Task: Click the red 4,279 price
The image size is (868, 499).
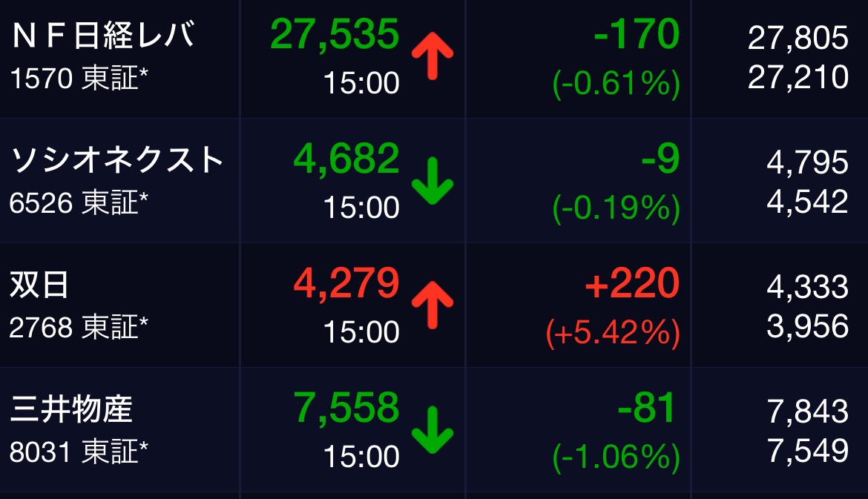Action: point(346,283)
